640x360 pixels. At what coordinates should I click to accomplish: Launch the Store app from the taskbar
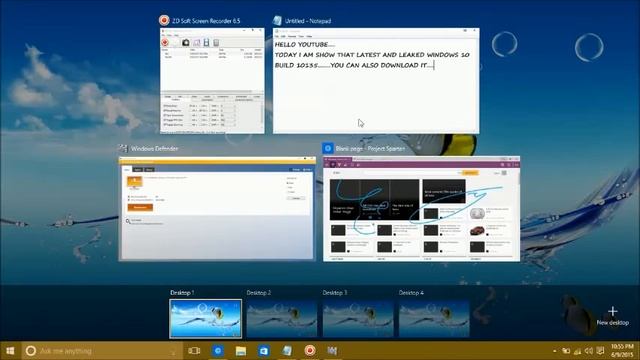point(264,351)
